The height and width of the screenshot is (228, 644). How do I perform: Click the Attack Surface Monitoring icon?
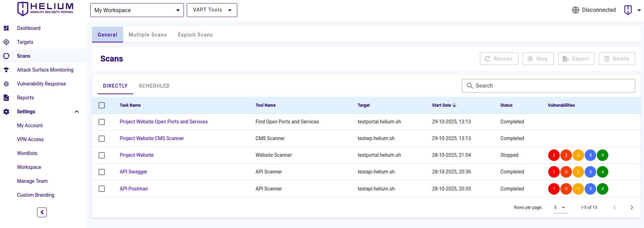[6, 70]
